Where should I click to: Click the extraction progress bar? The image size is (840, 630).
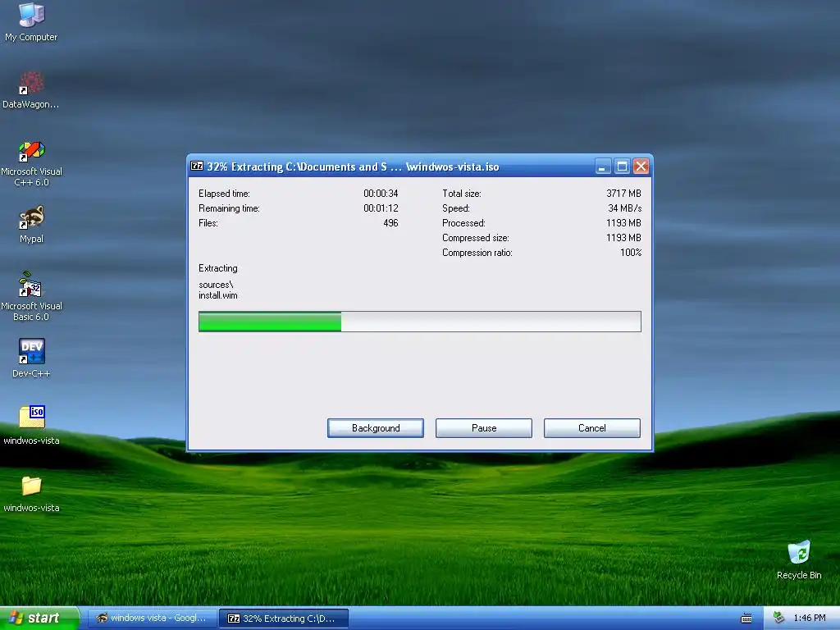tap(419, 322)
